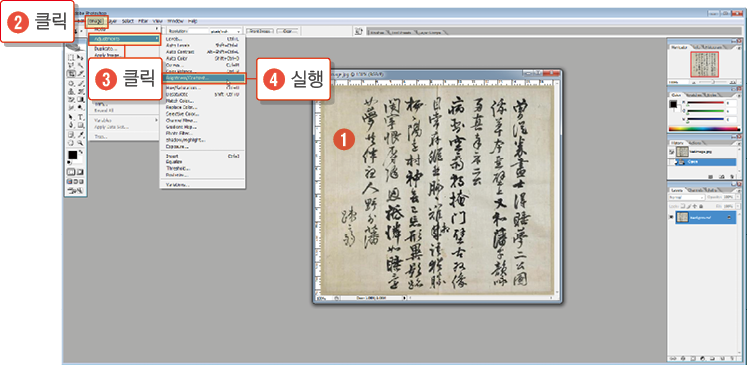Open the Adjustments submenu
Image resolution: width=747 pixels, height=365 pixels.
(124, 39)
